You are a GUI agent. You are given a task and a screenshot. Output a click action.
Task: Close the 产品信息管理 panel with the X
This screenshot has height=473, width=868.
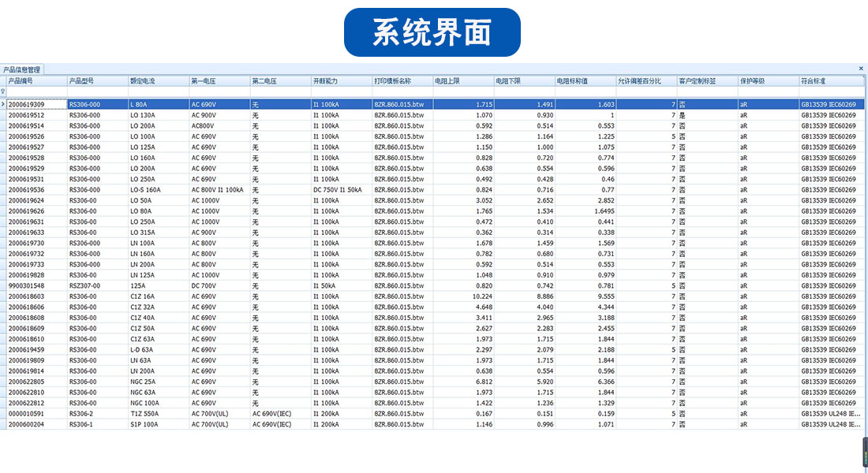pos(861,69)
